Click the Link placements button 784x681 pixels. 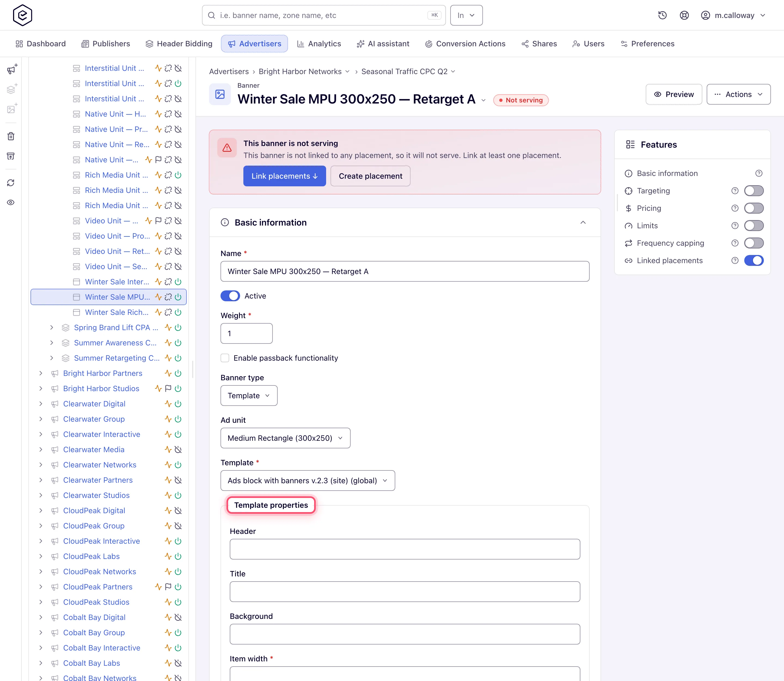284,176
